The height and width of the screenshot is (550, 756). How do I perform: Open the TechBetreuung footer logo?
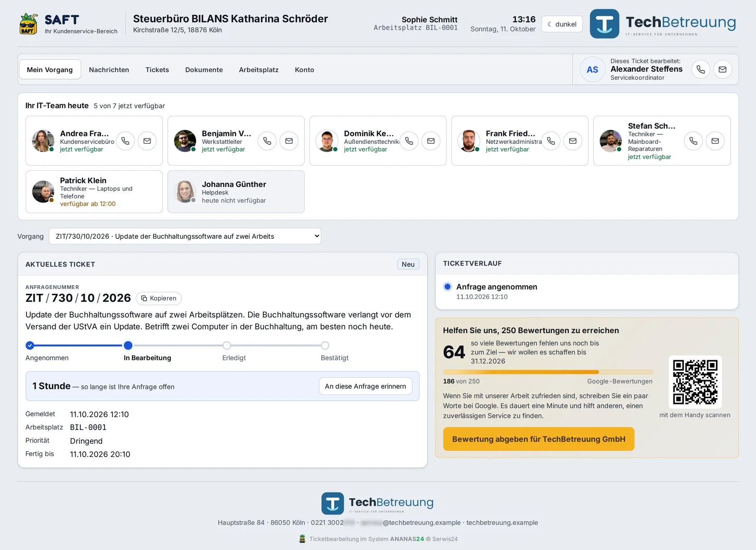coord(378,503)
